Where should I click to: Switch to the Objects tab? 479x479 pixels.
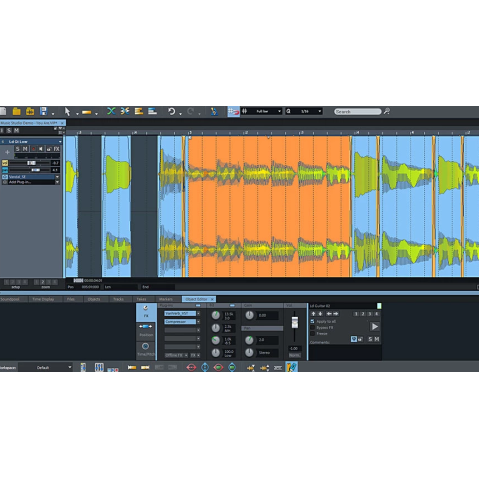pos(94,299)
